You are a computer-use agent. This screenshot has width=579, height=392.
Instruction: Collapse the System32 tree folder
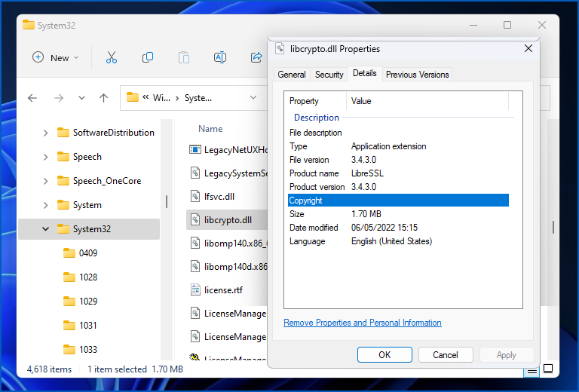pyautogui.click(x=46, y=229)
